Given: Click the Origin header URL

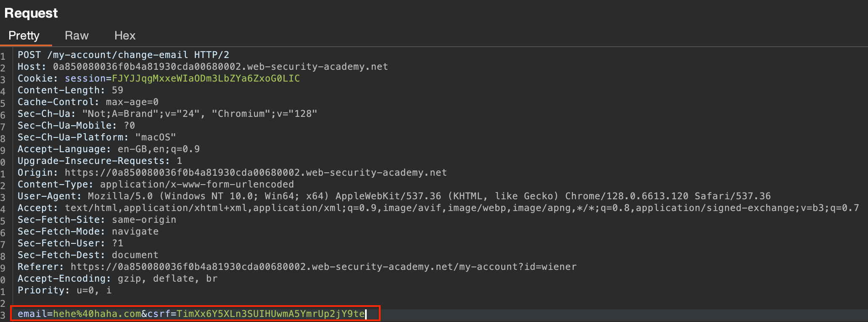Looking at the screenshot, I should [x=255, y=173].
